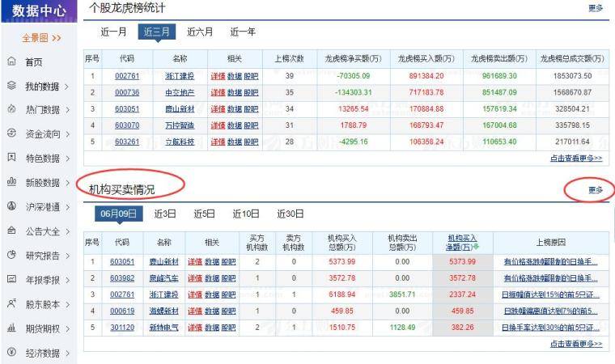Open stock name 泉峰汽车 link

(x=164, y=278)
